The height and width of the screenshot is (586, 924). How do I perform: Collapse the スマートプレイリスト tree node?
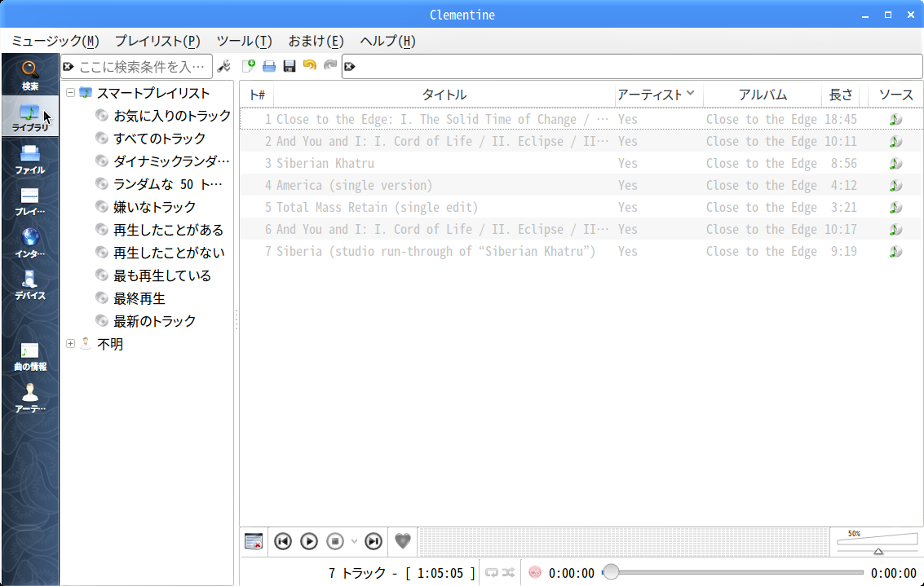tap(70, 92)
